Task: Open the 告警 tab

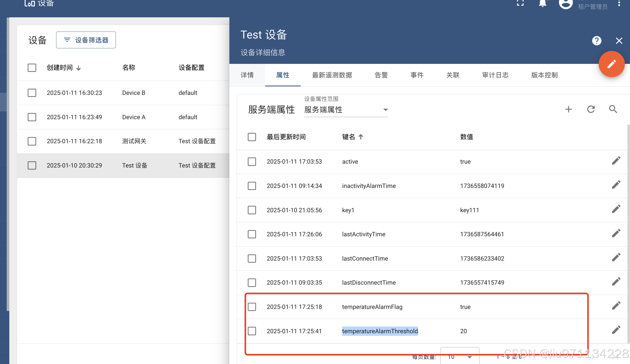Action: (x=381, y=75)
